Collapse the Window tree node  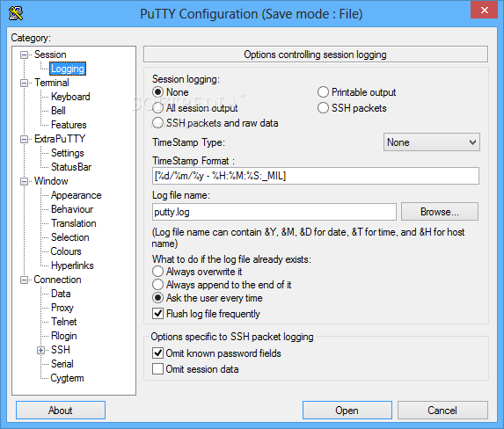click(x=24, y=181)
